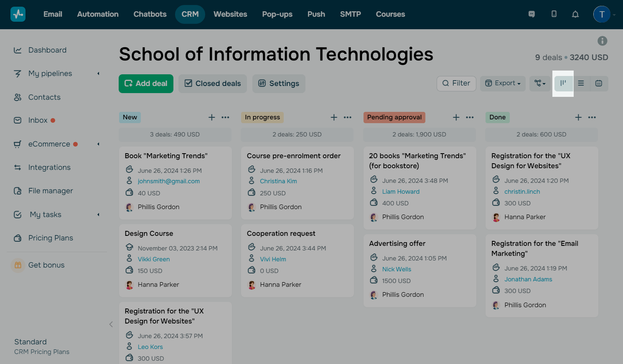
Task: Select the kanban board view icon
Action: (563, 83)
